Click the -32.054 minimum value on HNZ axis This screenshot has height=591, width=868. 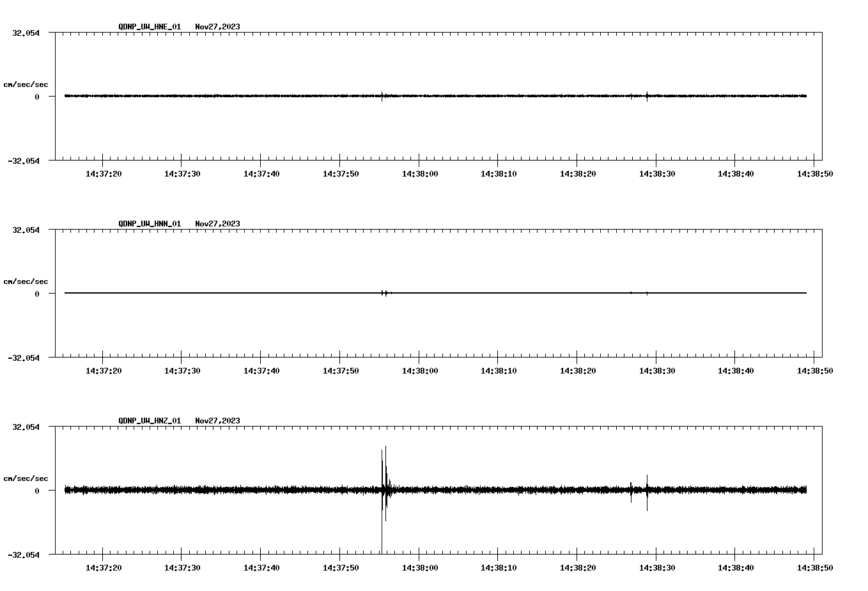point(24,555)
